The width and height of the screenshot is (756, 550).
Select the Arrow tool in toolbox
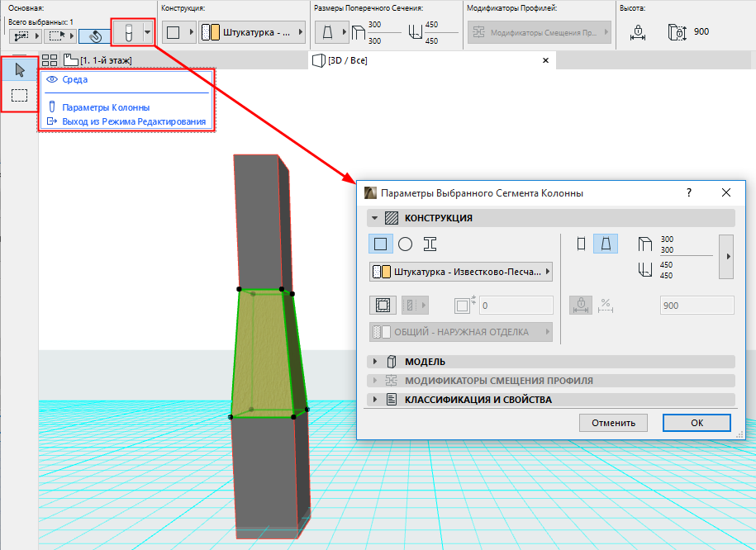pos(20,70)
